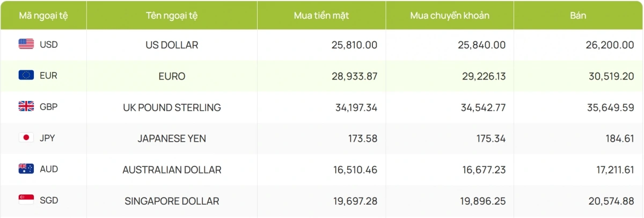The height and width of the screenshot is (218, 644).
Task: Click JPY cash buying rate 173.58
Action: (x=362, y=139)
